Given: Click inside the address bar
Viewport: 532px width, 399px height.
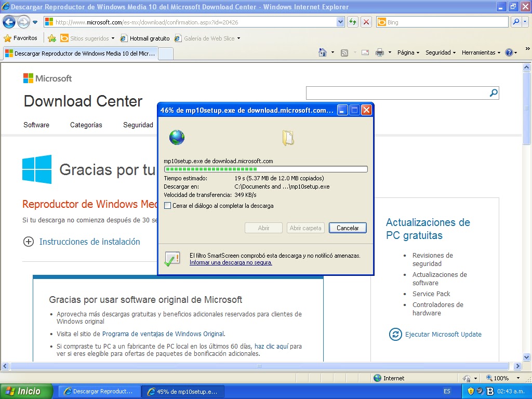Looking at the screenshot, I should [x=182, y=22].
